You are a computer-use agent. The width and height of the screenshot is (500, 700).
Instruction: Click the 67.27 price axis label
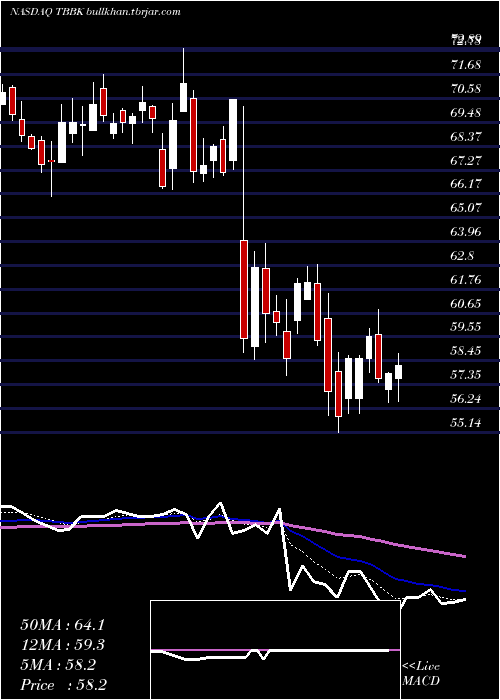click(x=466, y=160)
